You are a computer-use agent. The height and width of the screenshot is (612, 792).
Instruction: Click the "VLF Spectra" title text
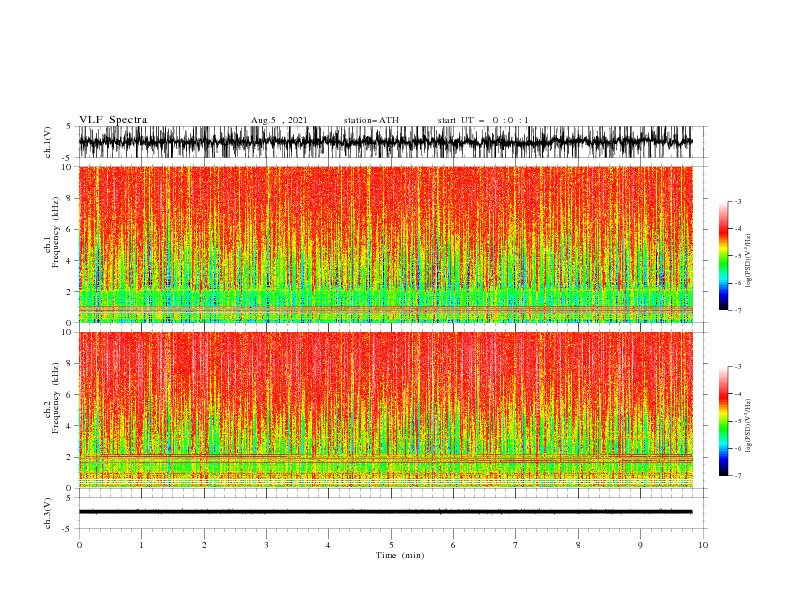click(113, 120)
